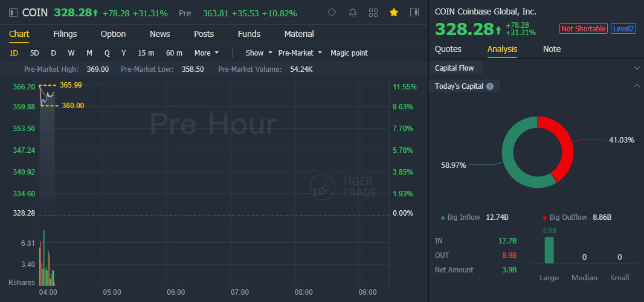Open the Show dropdown

point(259,53)
